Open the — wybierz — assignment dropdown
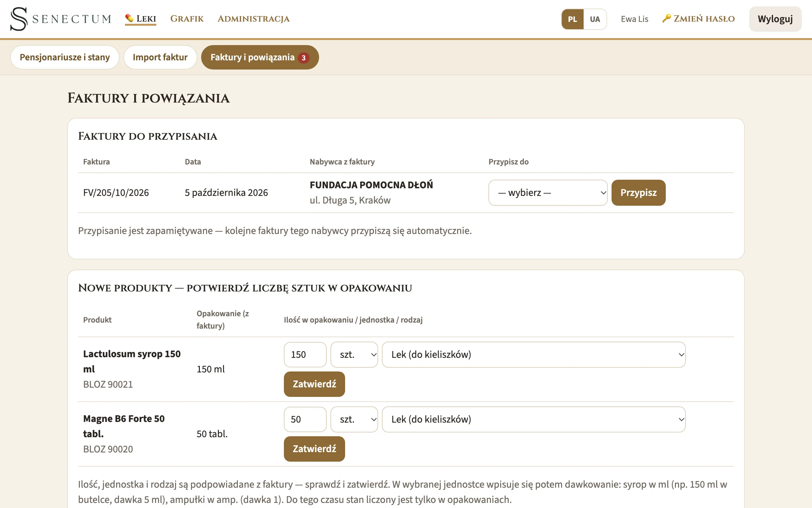The image size is (812, 508). point(547,193)
